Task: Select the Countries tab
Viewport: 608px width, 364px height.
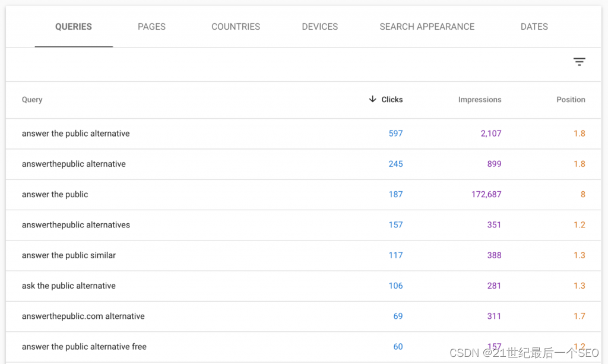Action: (x=236, y=27)
